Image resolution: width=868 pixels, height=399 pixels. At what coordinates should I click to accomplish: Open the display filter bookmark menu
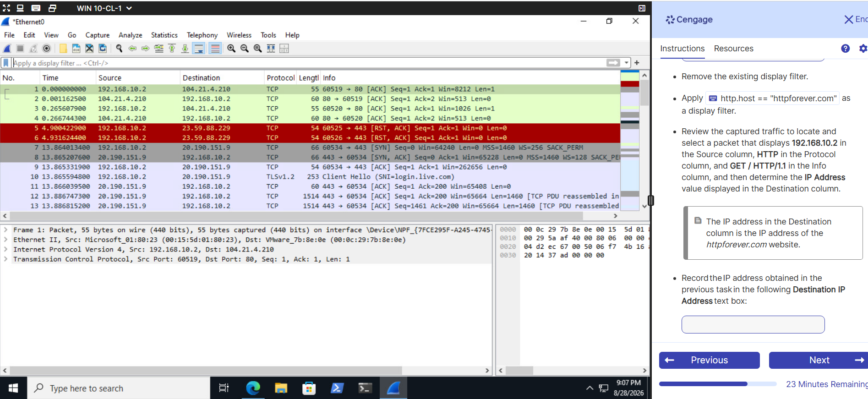pyautogui.click(x=6, y=63)
